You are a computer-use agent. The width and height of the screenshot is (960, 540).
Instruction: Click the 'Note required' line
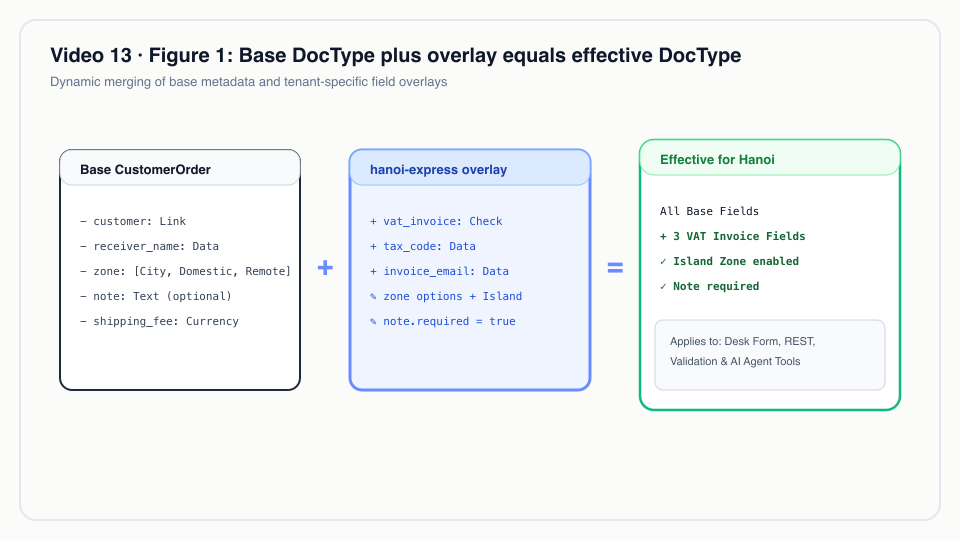(709, 287)
